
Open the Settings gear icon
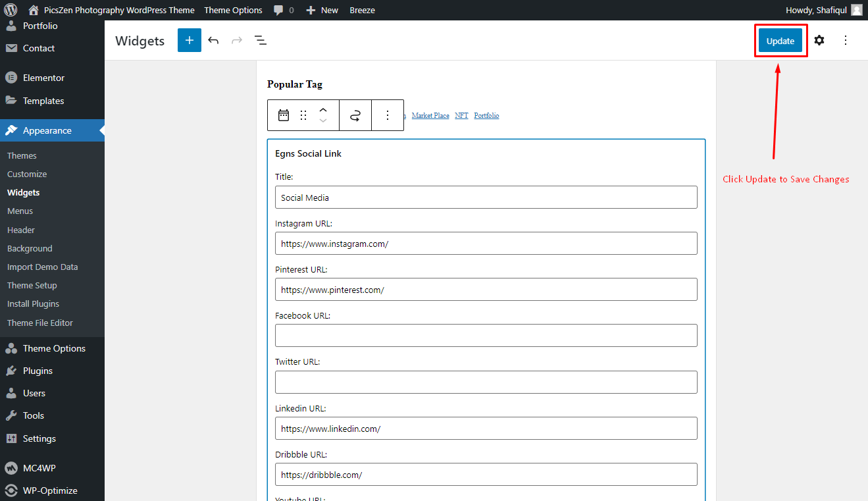[819, 40]
